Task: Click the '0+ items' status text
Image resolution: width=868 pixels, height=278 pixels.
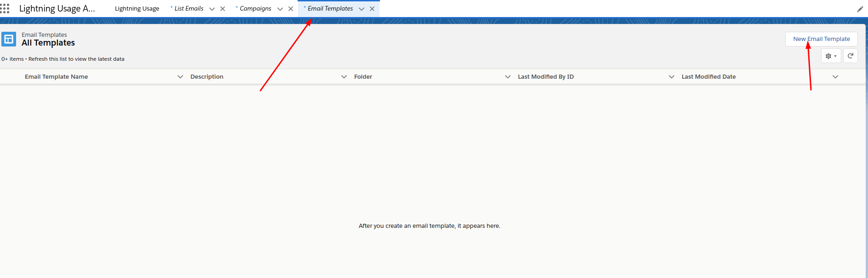Action: pos(12,59)
